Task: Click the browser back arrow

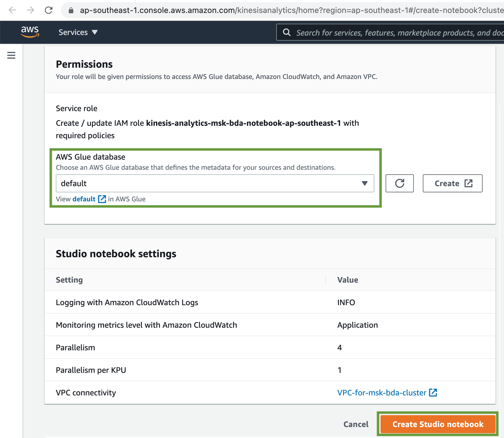Action: click(x=12, y=10)
